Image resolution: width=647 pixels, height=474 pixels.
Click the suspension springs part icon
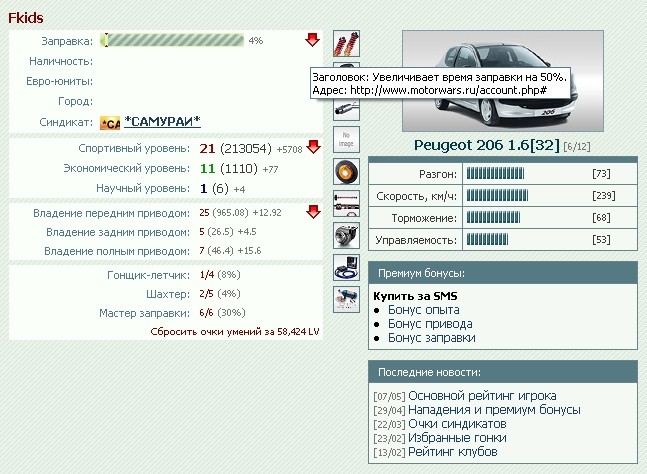[346, 43]
